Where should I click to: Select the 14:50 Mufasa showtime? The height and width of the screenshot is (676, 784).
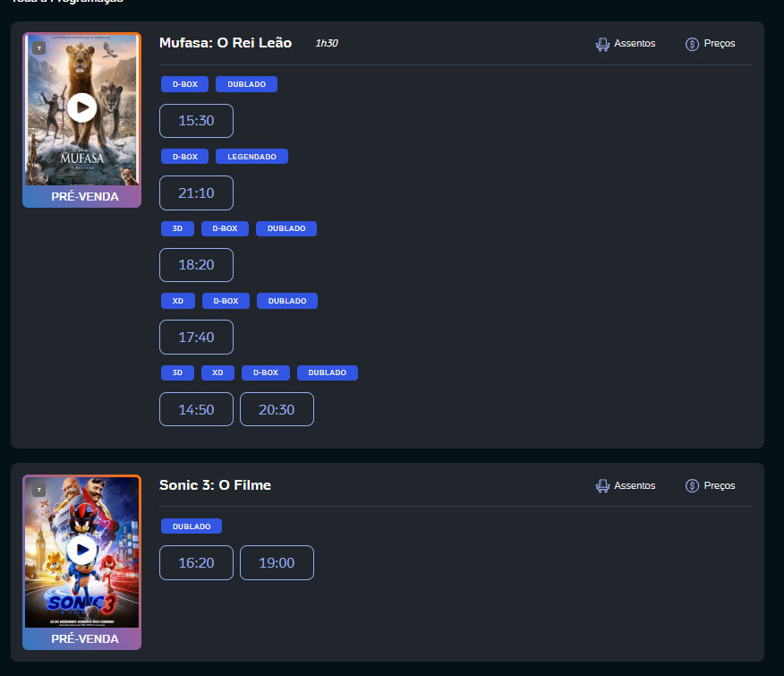(x=197, y=409)
